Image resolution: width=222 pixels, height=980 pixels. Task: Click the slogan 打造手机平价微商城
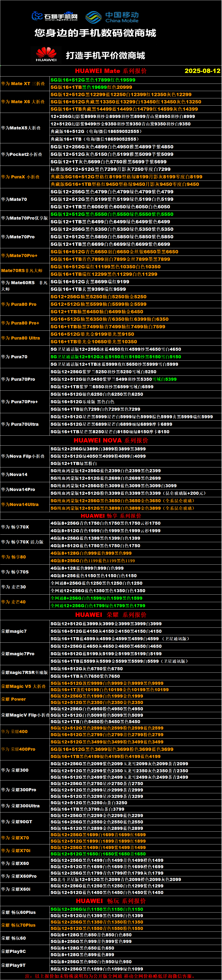pyautogui.click(x=106, y=56)
